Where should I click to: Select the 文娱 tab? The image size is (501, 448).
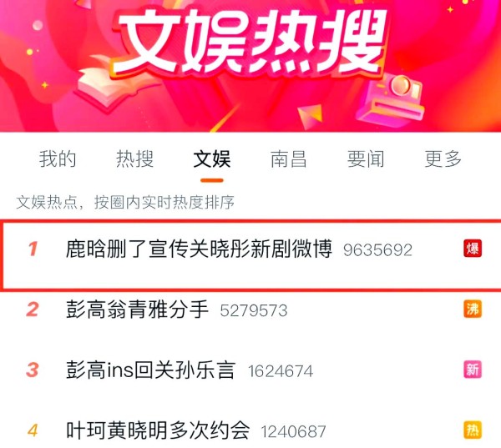point(212,159)
